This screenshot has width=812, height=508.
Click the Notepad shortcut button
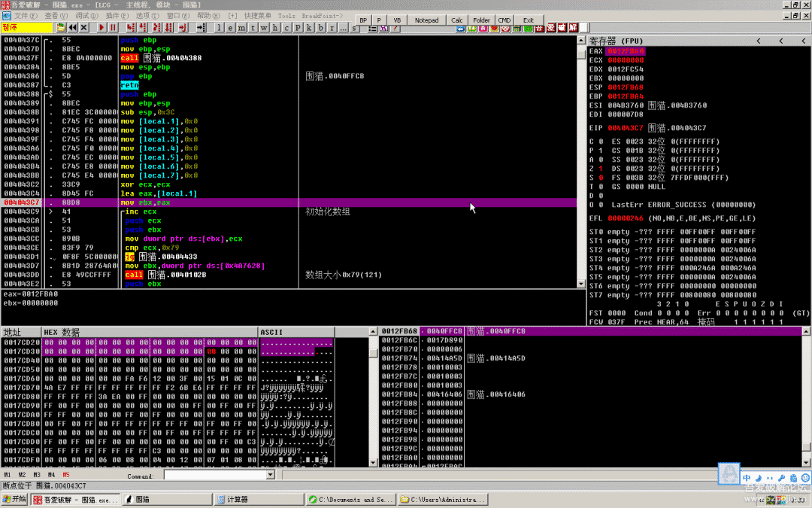(426, 20)
